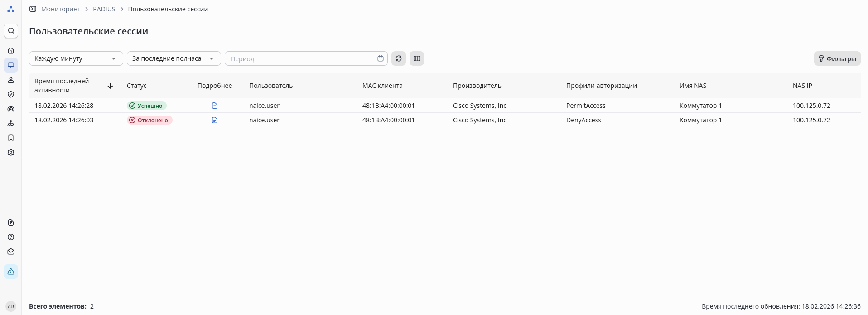Screen dimensions: 868x315
Task: Open the help question mark icon
Action: pos(11,237)
